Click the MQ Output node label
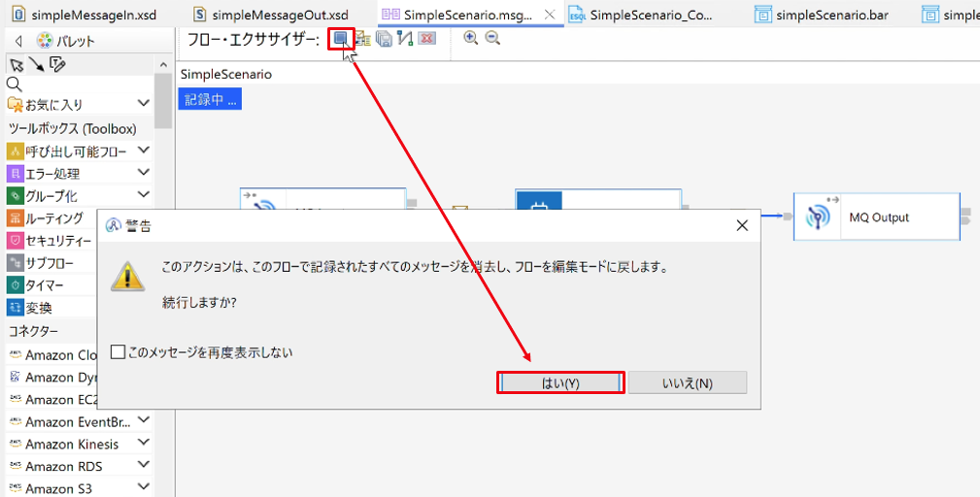The image size is (980, 497). coord(879,217)
